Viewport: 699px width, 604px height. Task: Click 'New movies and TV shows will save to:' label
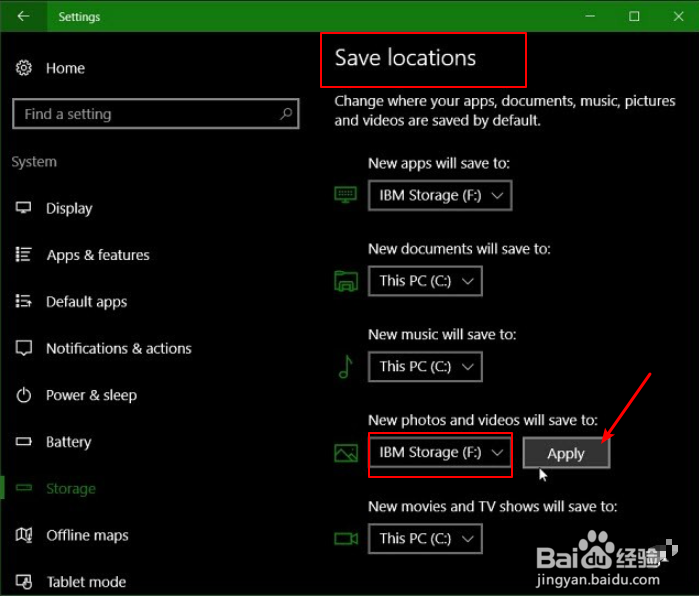[493, 506]
